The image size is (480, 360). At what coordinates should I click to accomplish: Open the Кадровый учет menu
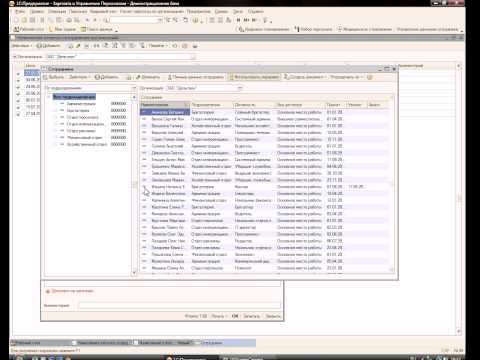tap(103, 11)
